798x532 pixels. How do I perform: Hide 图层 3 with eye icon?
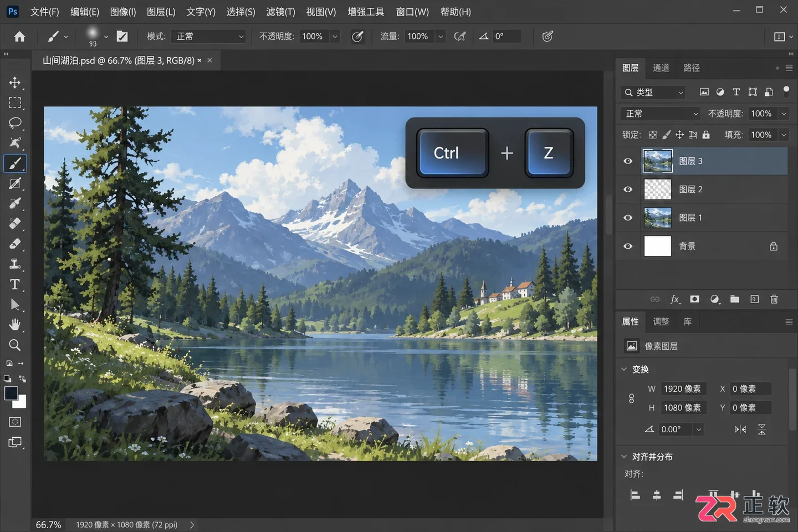[628, 161]
